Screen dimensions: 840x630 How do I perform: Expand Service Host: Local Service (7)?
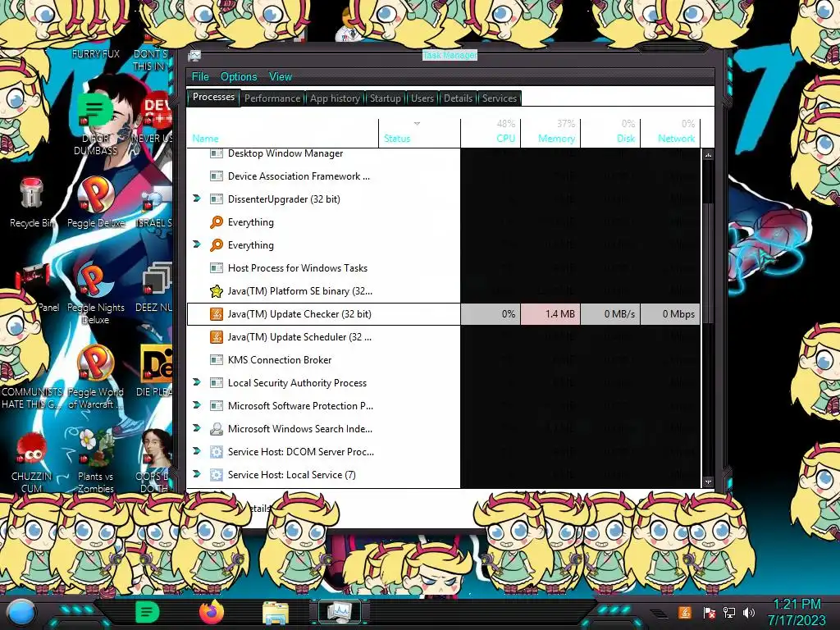197,474
